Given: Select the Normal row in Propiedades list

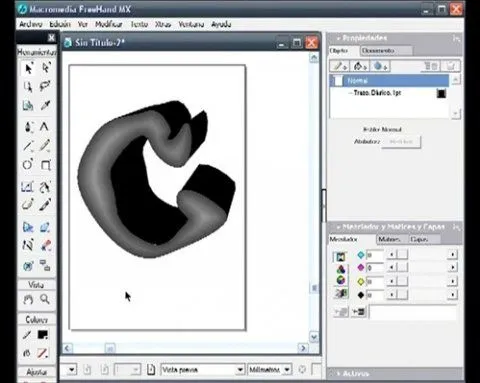Looking at the screenshot, I should pos(389,81).
